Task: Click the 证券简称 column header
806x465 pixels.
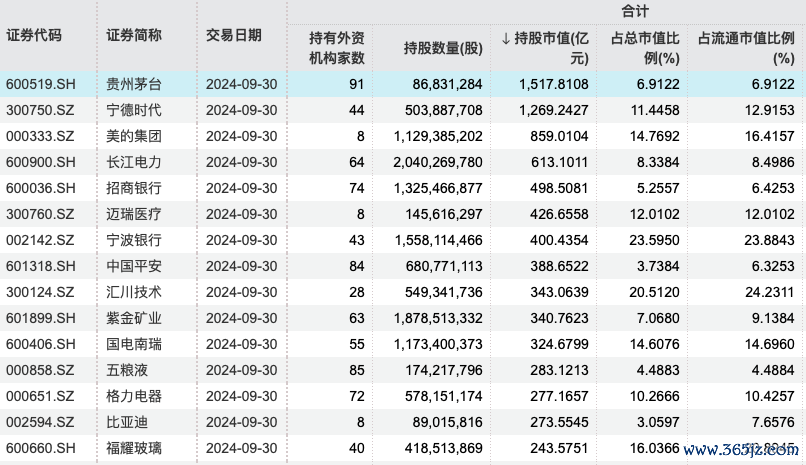Action: point(134,35)
